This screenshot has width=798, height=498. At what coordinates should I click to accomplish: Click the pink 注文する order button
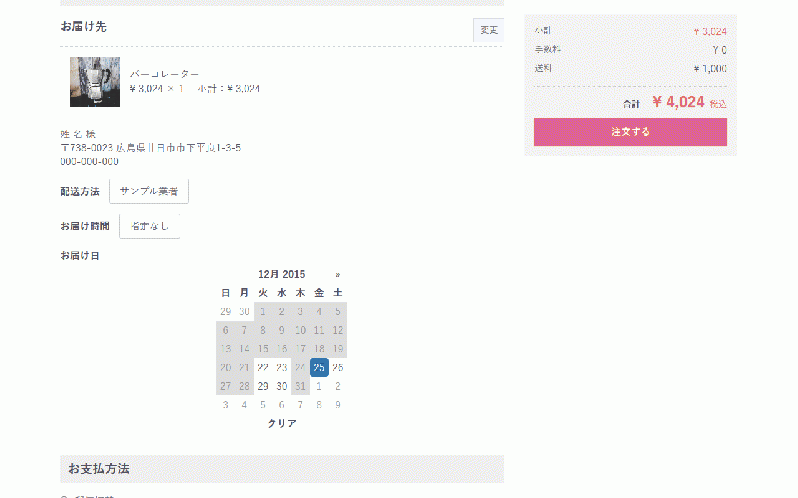point(630,132)
